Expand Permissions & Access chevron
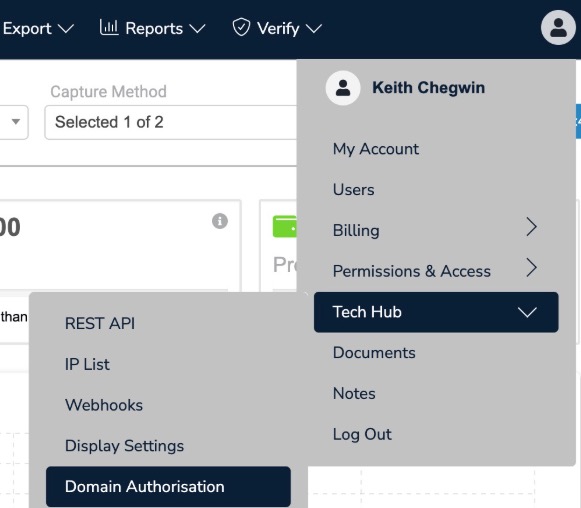Image resolution: width=581 pixels, height=508 pixels. point(532,268)
